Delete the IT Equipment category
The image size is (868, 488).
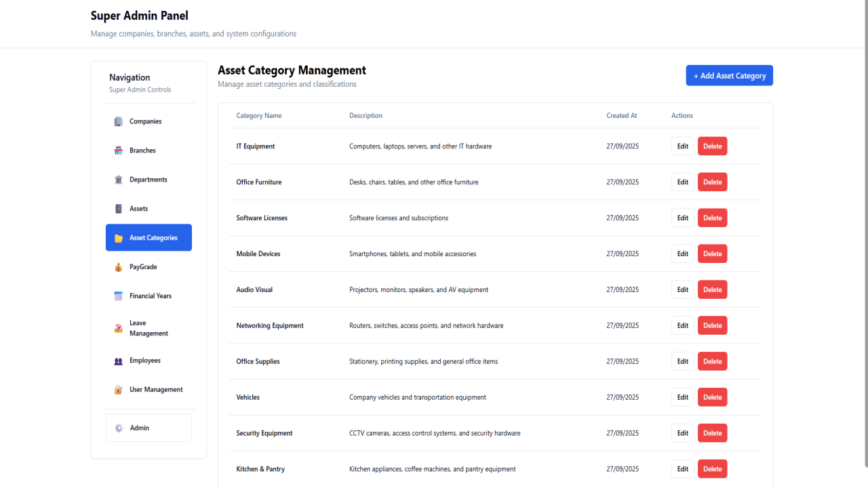point(712,146)
